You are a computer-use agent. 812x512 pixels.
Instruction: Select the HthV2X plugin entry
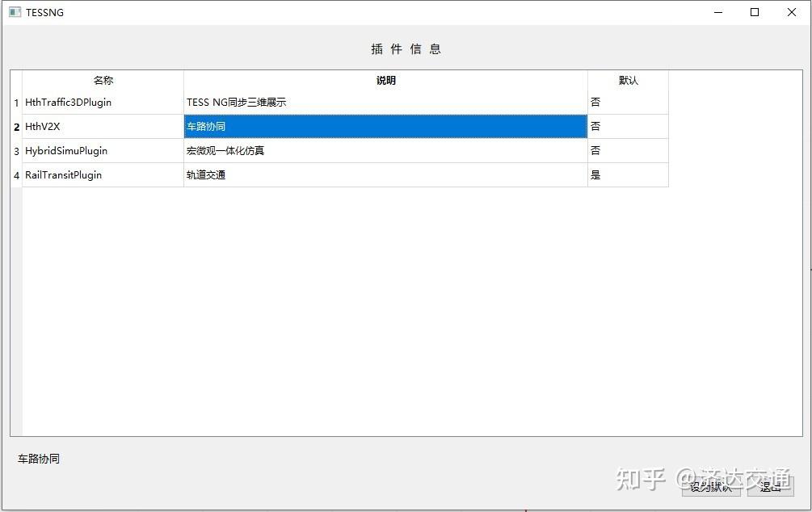click(44, 127)
